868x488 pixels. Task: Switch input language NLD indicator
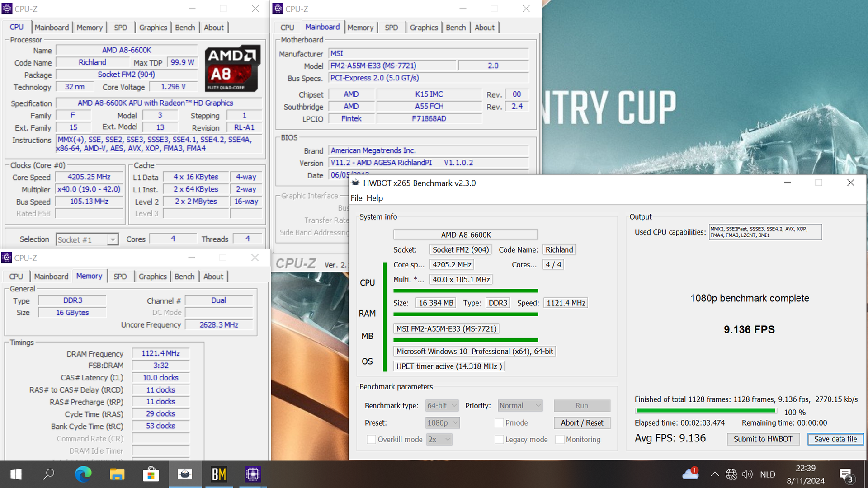click(x=768, y=474)
